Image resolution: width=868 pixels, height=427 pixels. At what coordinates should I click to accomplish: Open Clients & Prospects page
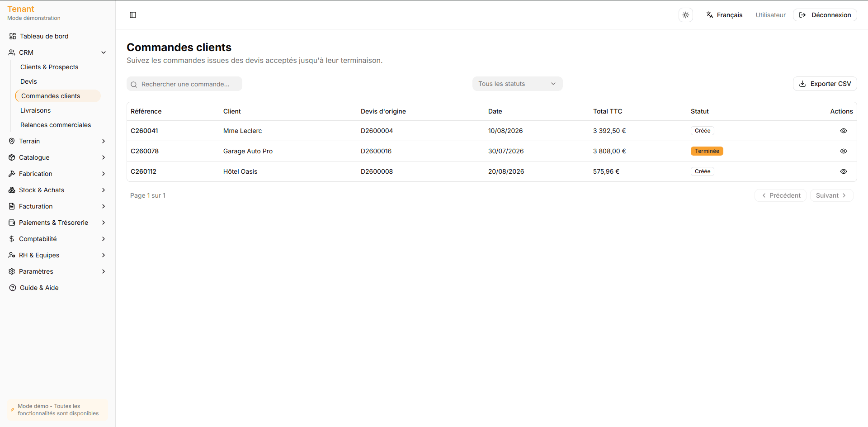49,67
